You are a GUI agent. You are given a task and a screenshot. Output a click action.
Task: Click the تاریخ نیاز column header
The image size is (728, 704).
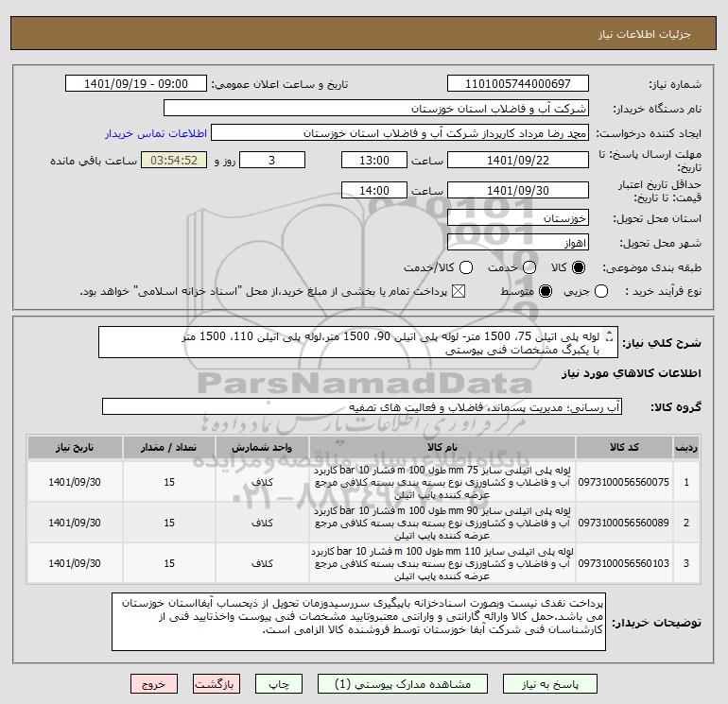tap(75, 447)
